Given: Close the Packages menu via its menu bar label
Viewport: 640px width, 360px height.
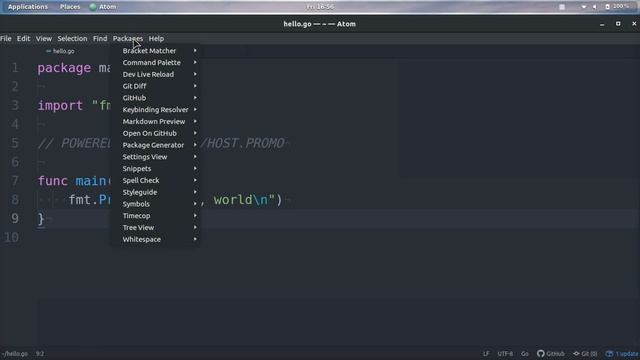Looking at the screenshot, I should coord(128,38).
